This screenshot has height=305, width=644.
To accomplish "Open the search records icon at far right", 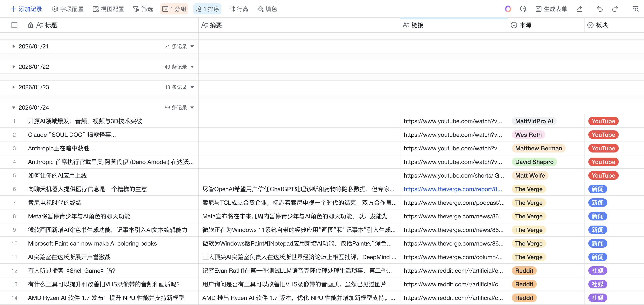I will [635, 9].
